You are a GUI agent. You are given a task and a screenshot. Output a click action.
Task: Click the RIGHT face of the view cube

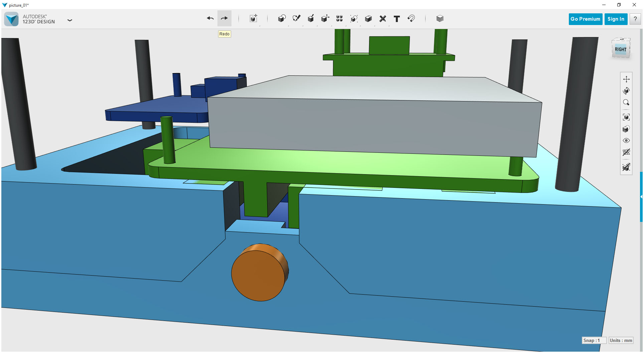pos(621,49)
